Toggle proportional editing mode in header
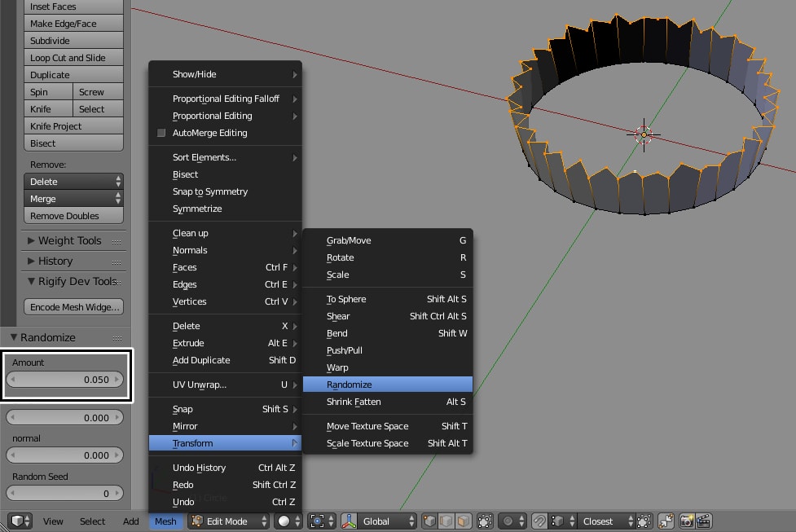The image size is (796, 532). pyautogui.click(x=512, y=521)
